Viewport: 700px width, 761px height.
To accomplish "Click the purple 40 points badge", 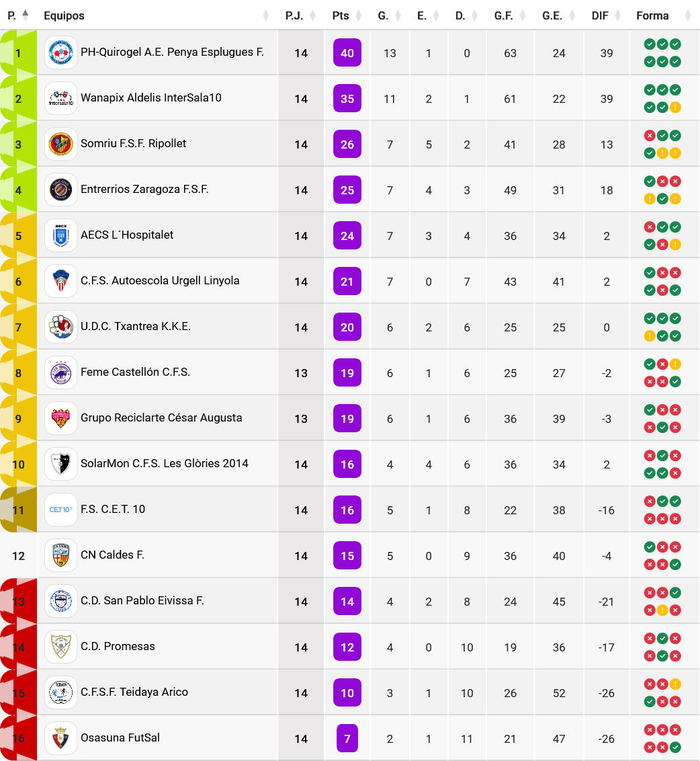I will [x=347, y=52].
